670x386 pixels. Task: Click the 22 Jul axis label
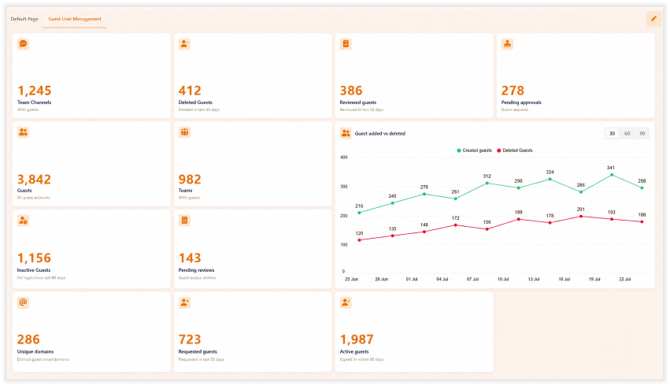click(x=625, y=279)
